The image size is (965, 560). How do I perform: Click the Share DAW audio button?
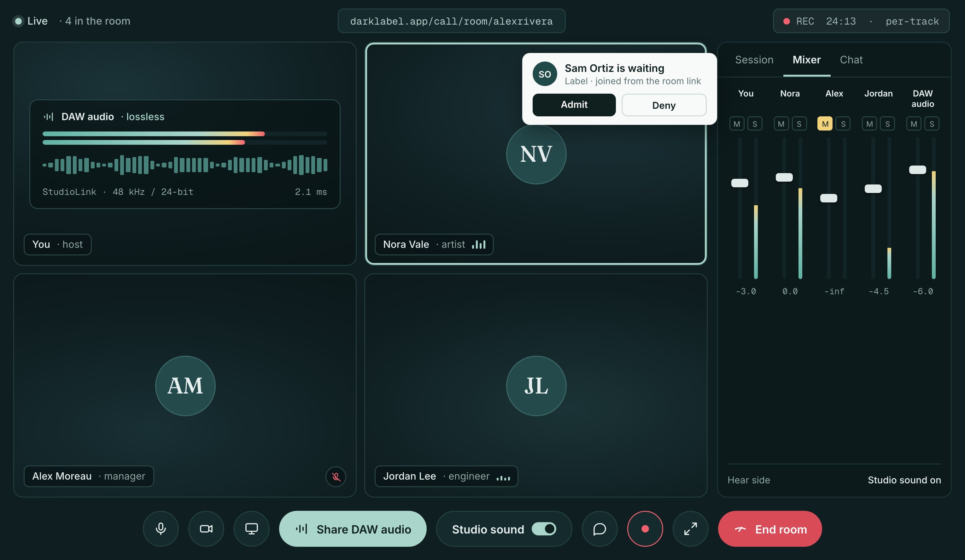[x=353, y=528]
